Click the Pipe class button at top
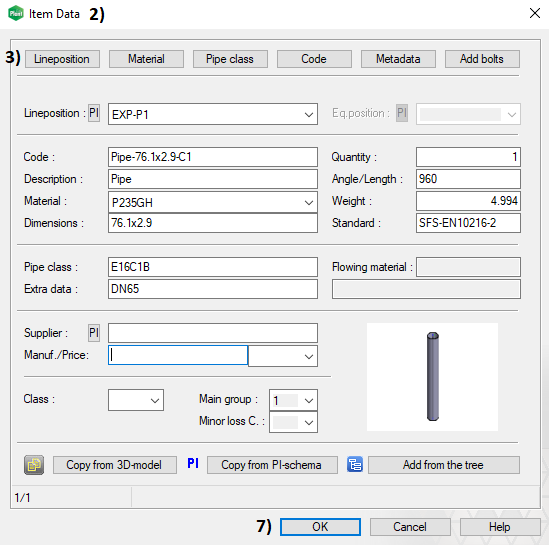This screenshot has height=545, width=549. (x=230, y=59)
